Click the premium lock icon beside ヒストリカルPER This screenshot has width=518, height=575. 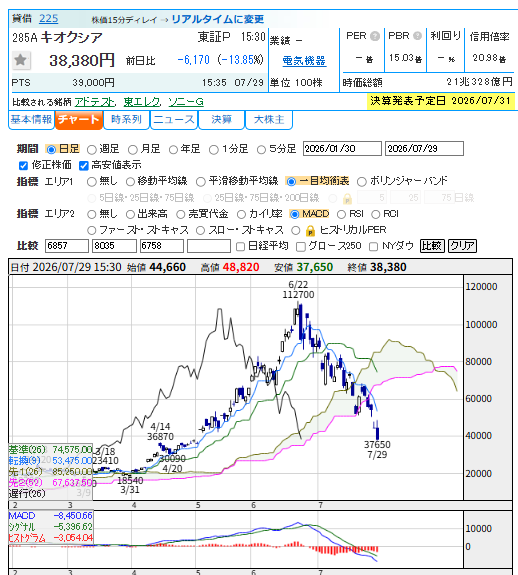pyautogui.click(x=310, y=231)
